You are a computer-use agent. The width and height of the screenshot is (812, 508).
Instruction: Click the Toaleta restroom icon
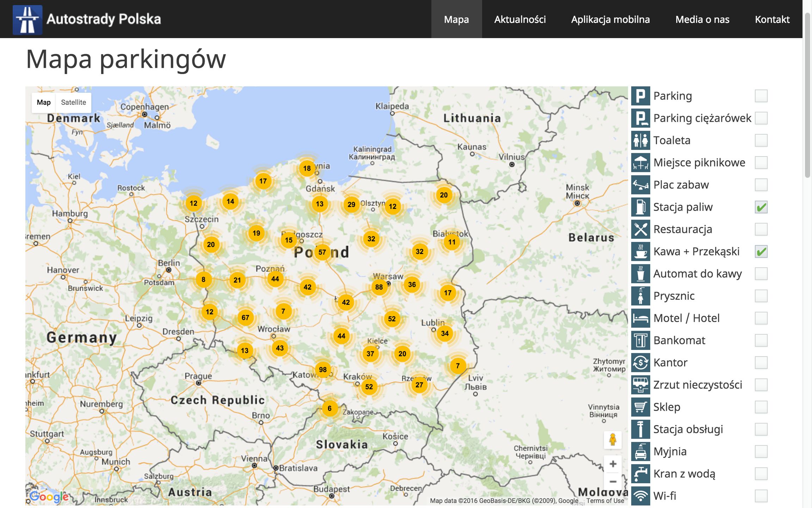point(640,140)
